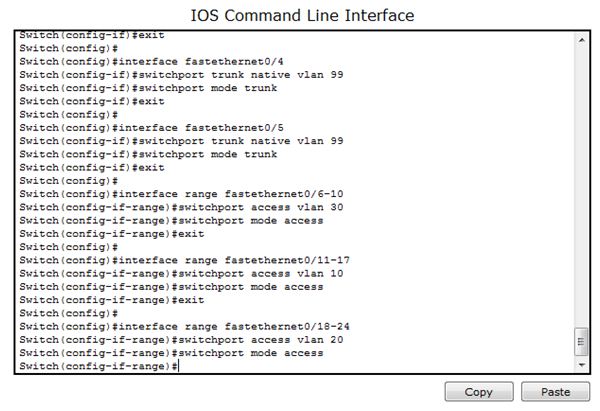Click the 'interface fastethernet0/5' line

(x=152, y=128)
